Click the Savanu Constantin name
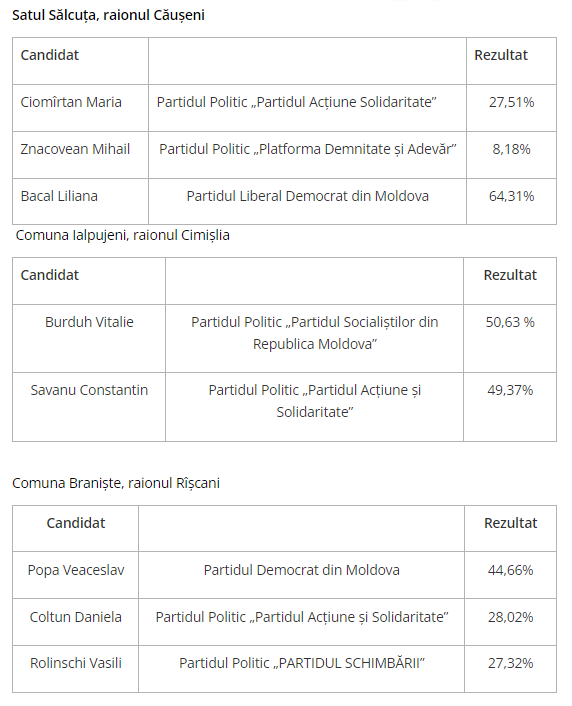This screenshot has height=706, width=572. (x=89, y=390)
